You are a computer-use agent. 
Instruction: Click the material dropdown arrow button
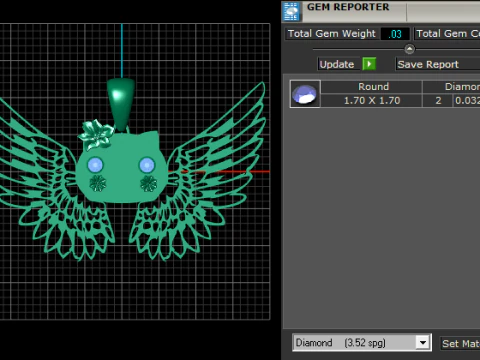pyautogui.click(x=423, y=343)
